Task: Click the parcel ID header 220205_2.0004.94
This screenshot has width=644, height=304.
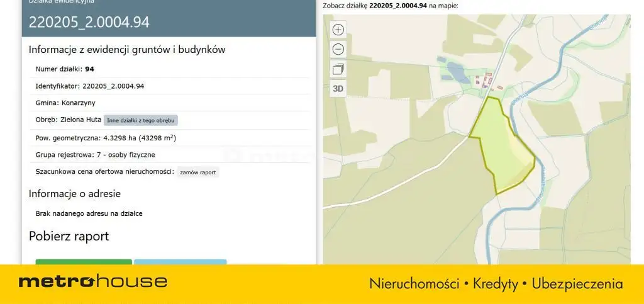Action: click(x=89, y=23)
